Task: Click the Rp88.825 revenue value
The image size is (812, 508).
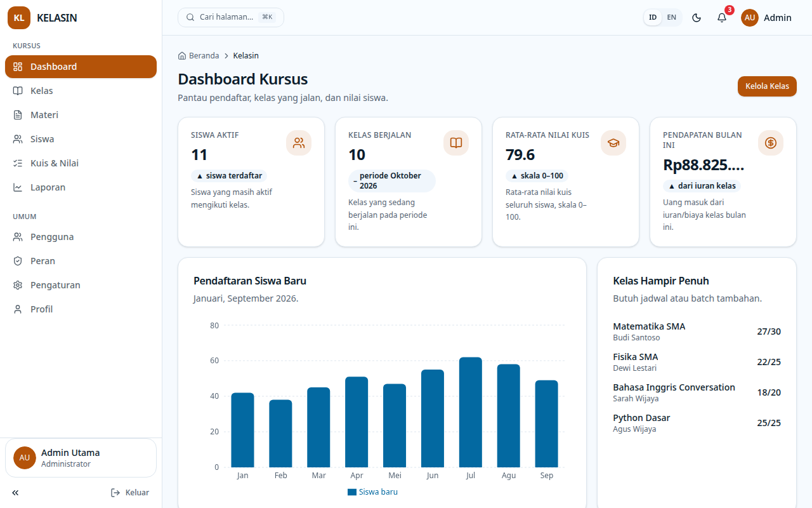Action: [704, 165]
